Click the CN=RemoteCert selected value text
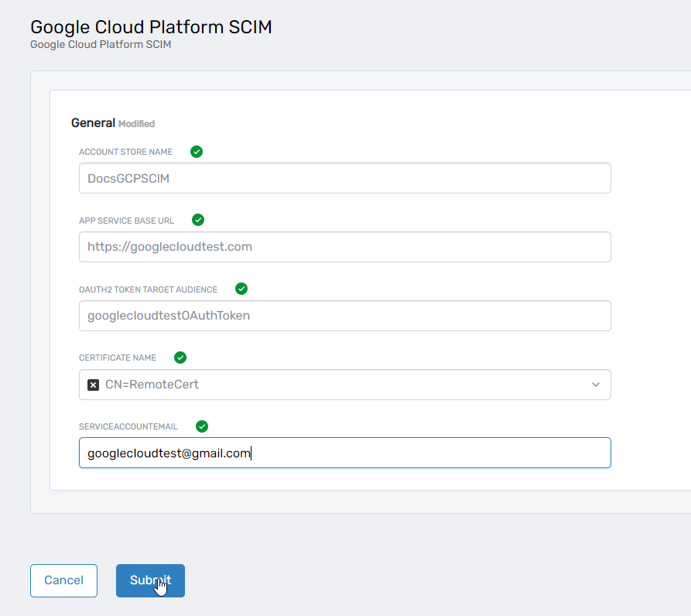This screenshot has width=691, height=616. (x=152, y=385)
